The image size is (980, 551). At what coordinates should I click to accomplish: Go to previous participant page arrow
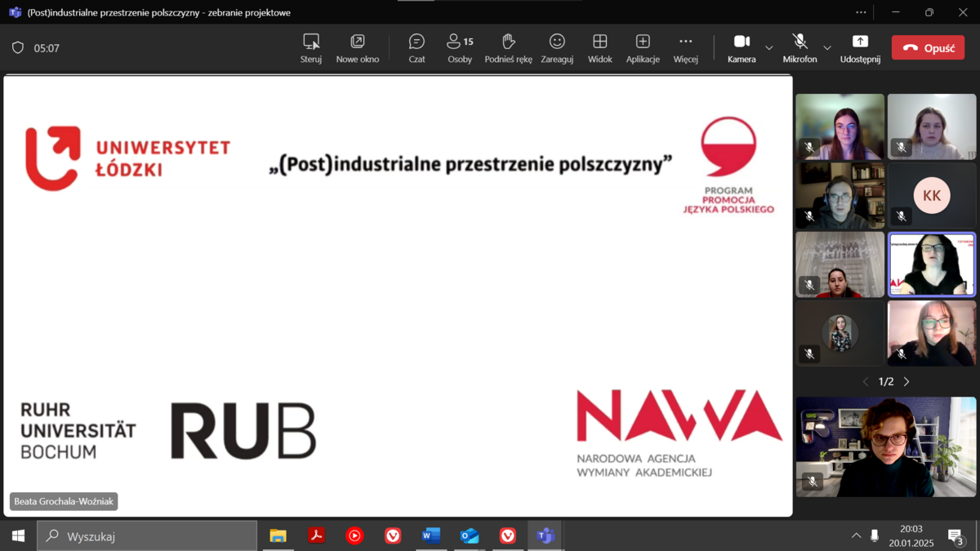tap(866, 381)
